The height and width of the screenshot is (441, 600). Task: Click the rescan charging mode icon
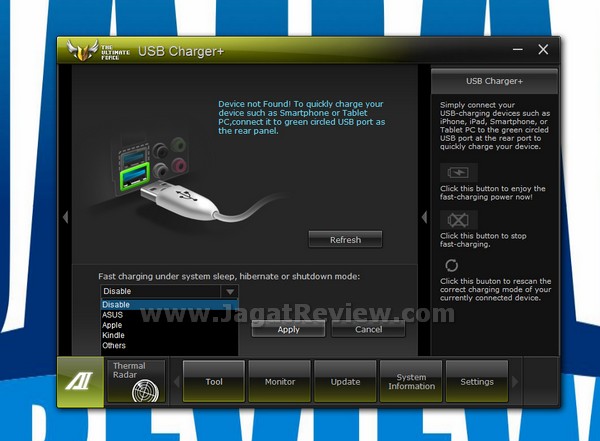point(452,265)
